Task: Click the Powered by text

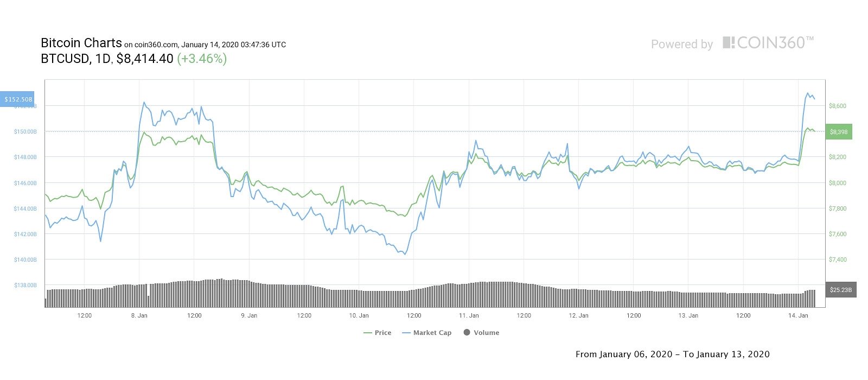Action: tap(682, 45)
